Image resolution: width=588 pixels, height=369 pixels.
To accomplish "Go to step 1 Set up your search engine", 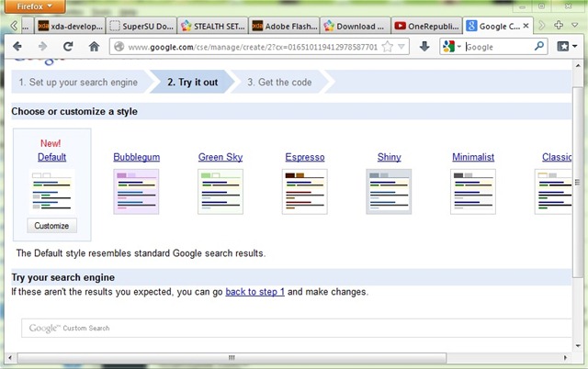I will point(78,82).
